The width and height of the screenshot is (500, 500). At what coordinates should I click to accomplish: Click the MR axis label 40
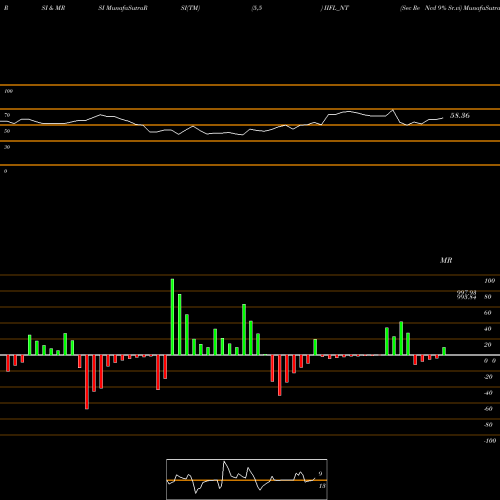(487, 329)
